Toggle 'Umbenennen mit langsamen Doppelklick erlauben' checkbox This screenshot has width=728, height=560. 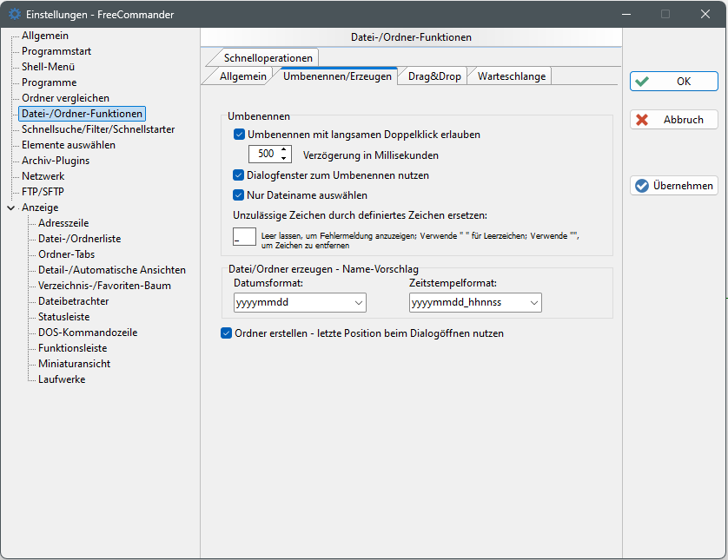coord(240,135)
